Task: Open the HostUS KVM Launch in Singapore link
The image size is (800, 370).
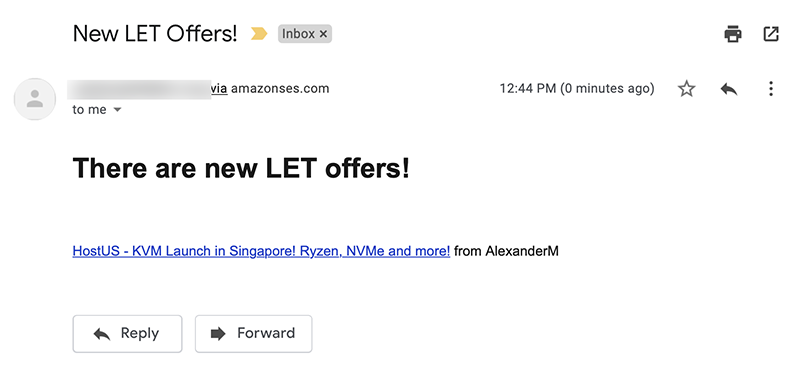Action: [x=261, y=251]
